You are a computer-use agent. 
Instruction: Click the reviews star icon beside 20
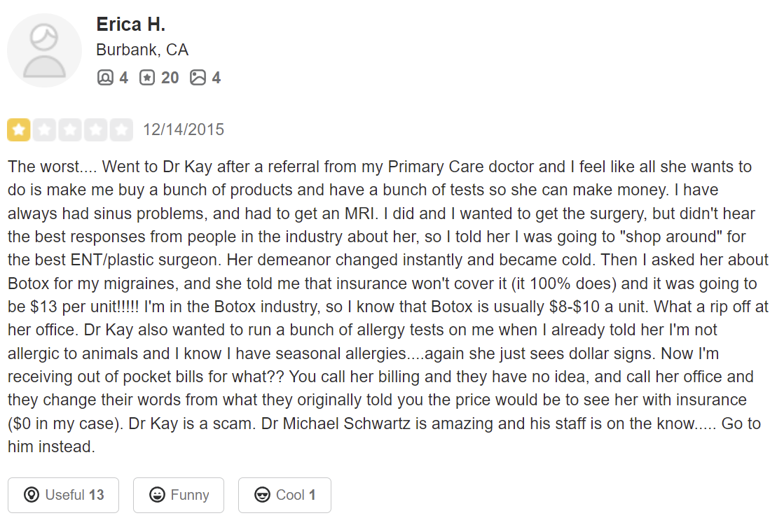click(146, 78)
